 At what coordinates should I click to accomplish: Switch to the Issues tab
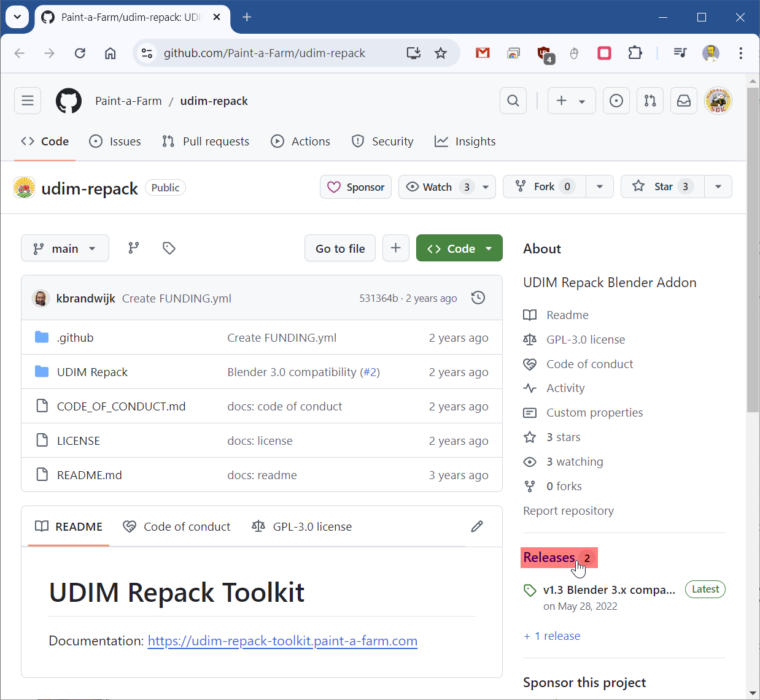pyautogui.click(x=115, y=141)
